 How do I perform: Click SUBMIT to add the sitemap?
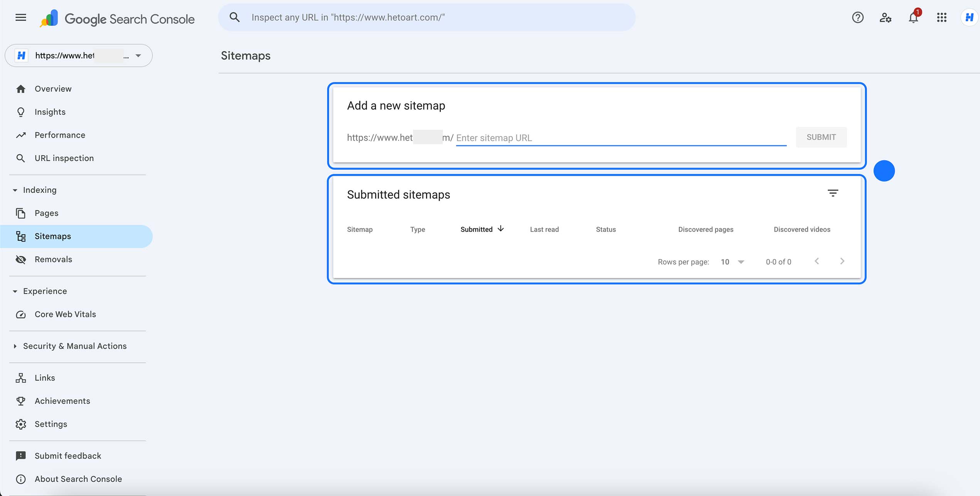821,137
